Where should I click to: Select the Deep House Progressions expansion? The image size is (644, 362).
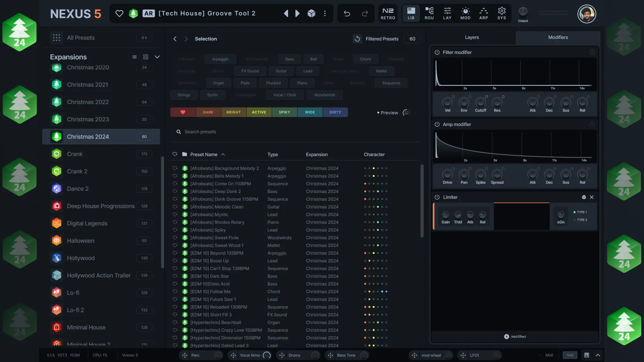point(101,206)
